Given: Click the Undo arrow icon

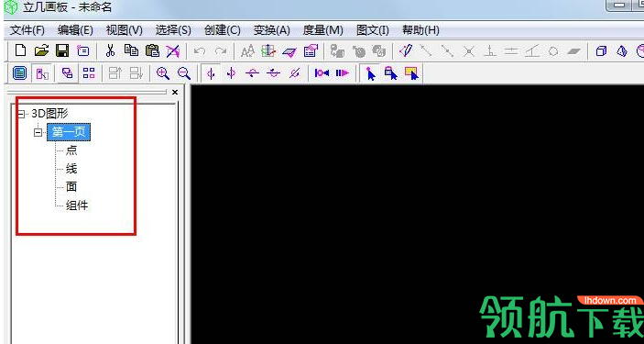Looking at the screenshot, I should click(x=200, y=51).
